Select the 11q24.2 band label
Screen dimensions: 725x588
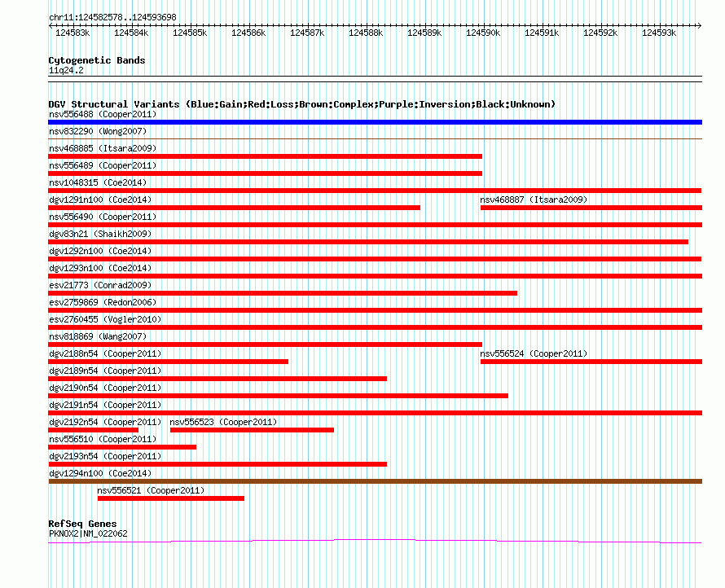66,70
